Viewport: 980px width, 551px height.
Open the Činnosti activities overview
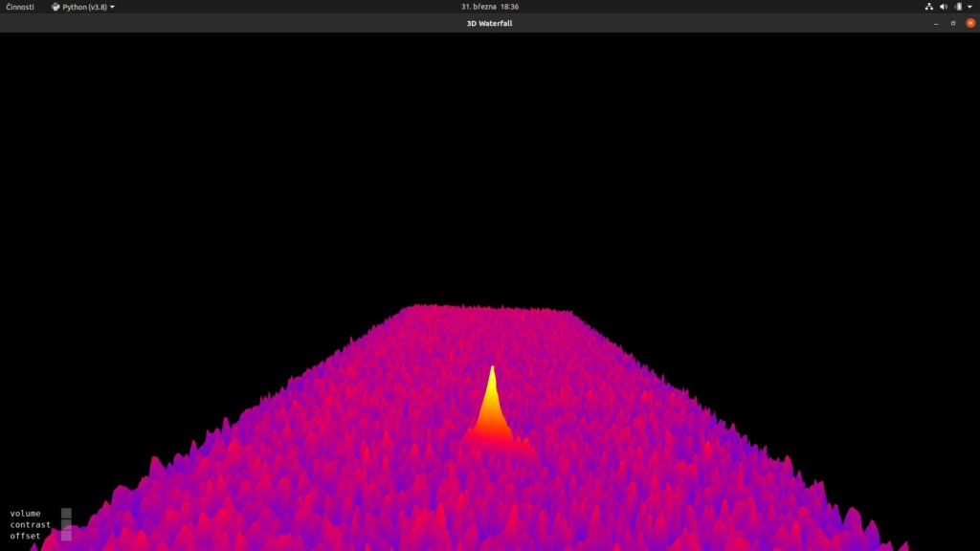click(20, 7)
